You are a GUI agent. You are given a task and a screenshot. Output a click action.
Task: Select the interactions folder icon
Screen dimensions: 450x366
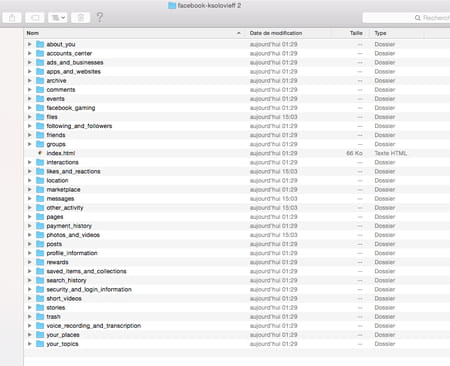pyautogui.click(x=40, y=162)
